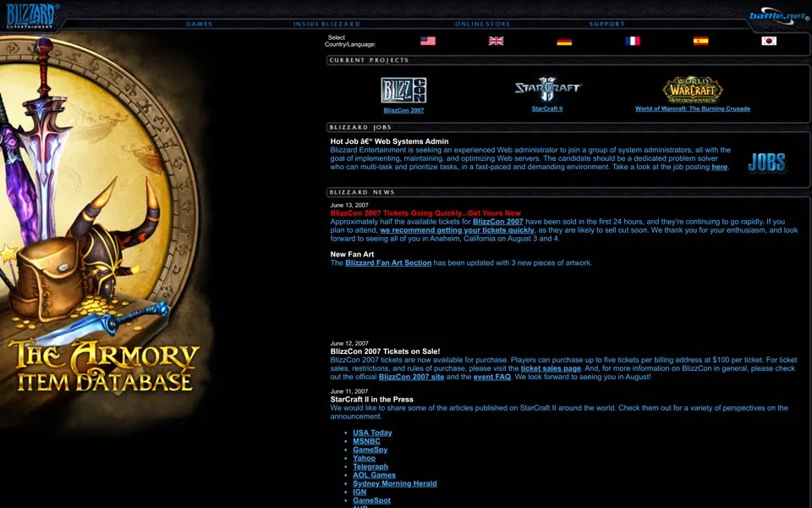Open the JOBS graphic
812x508 pixels.
point(766,163)
